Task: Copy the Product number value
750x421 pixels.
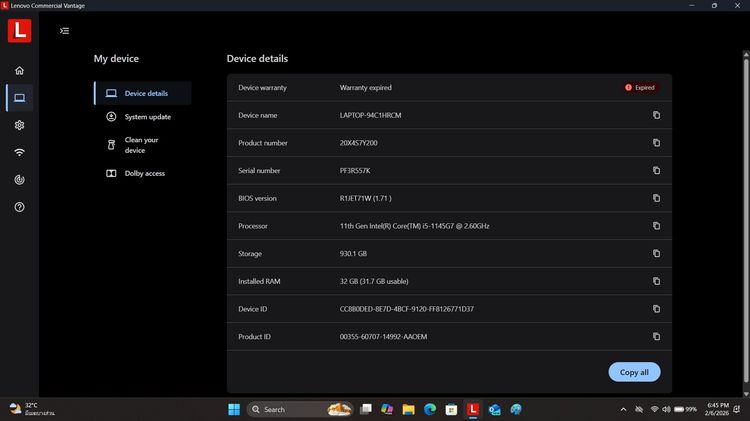Action: tap(656, 143)
